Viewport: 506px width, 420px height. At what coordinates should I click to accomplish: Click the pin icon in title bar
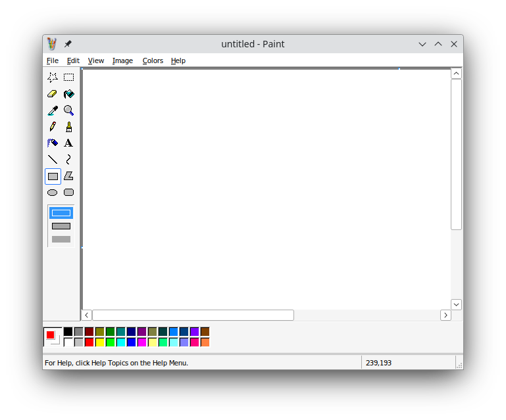point(68,44)
